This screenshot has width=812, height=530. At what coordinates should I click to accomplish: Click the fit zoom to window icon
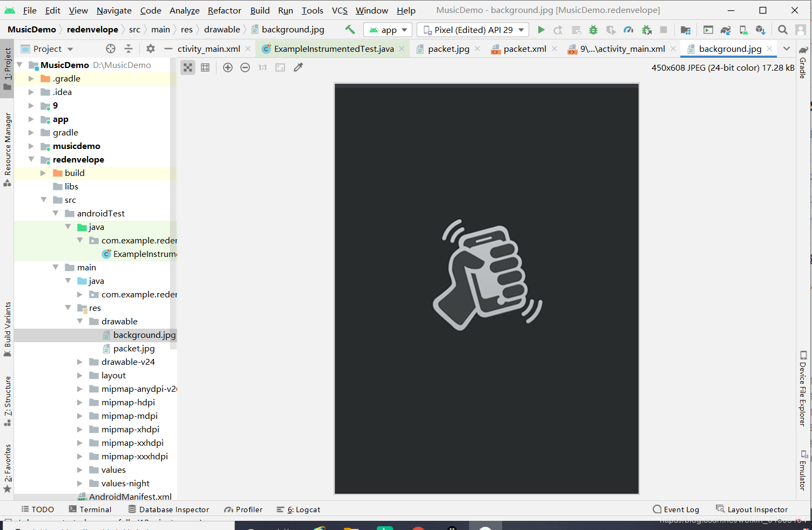click(280, 67)
